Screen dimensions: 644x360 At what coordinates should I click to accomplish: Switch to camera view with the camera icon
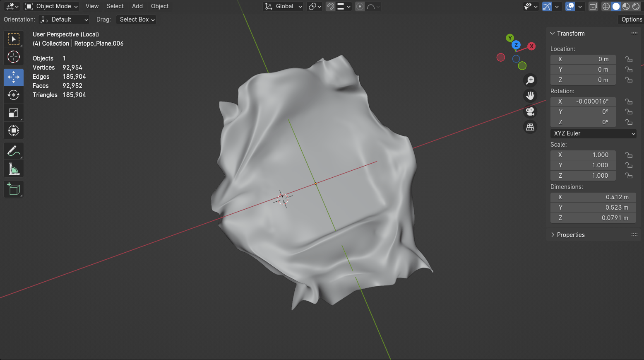point(530,111)
